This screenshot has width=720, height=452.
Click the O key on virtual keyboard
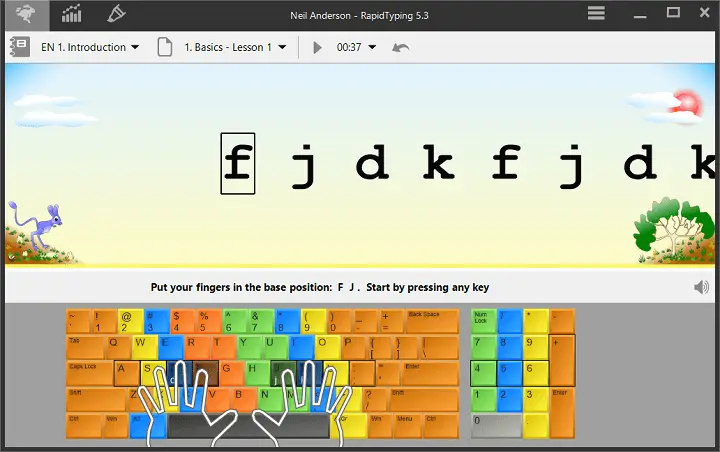327,347
